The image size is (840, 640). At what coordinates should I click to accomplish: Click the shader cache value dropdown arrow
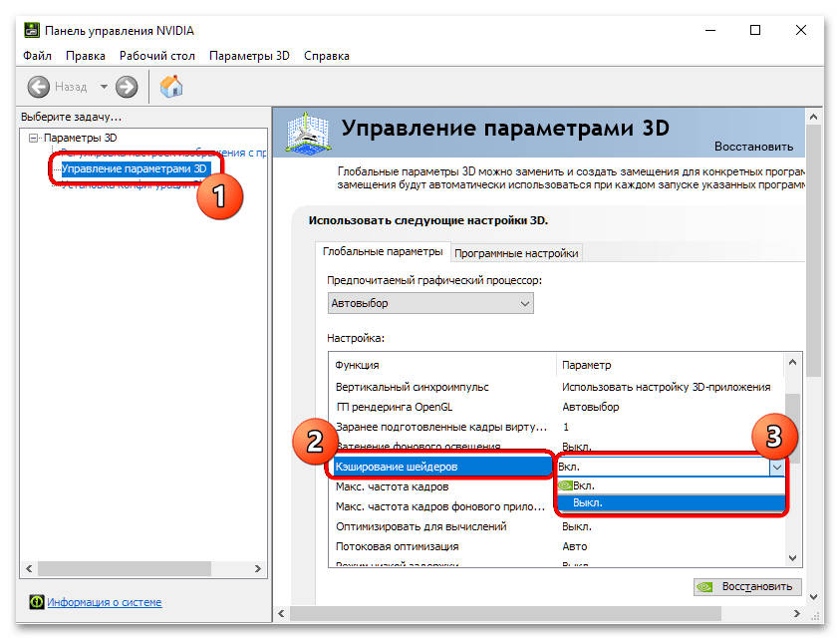[777, 467]
